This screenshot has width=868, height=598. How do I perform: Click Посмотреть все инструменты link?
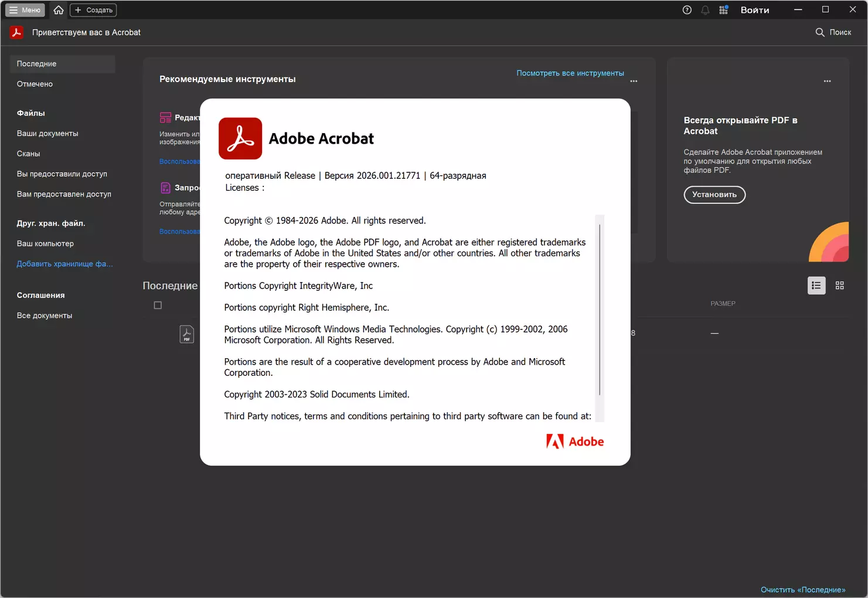[570, 73]
